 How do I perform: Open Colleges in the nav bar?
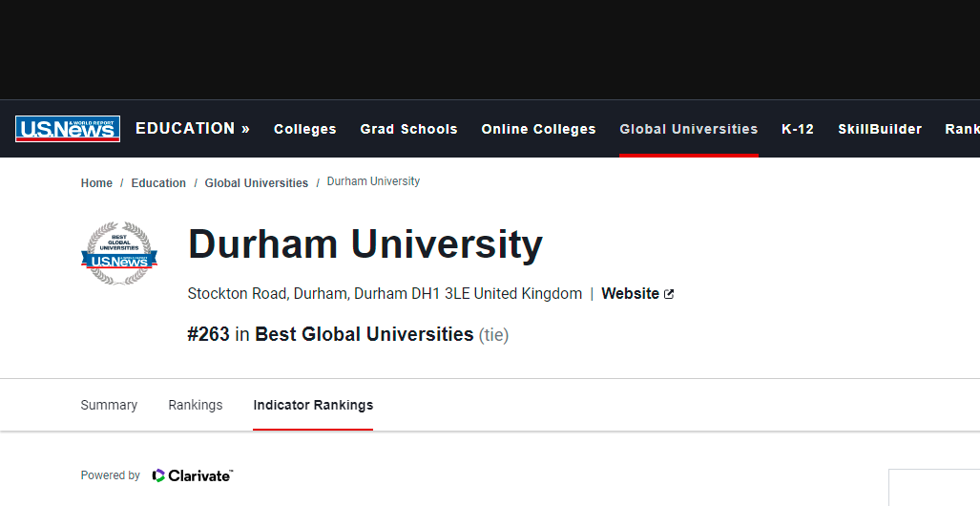point(305,129)
